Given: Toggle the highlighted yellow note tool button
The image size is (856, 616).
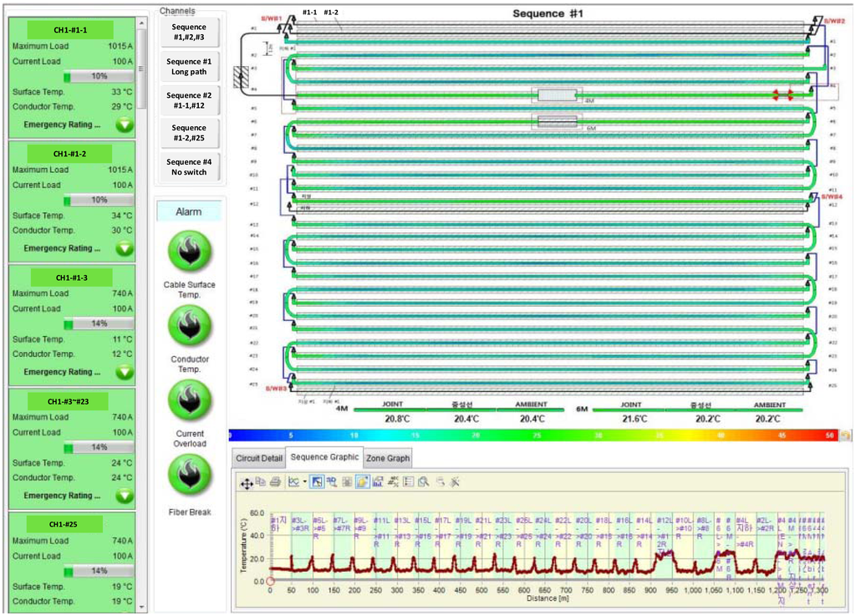Looking at the screenshot, I should [363, 482].
